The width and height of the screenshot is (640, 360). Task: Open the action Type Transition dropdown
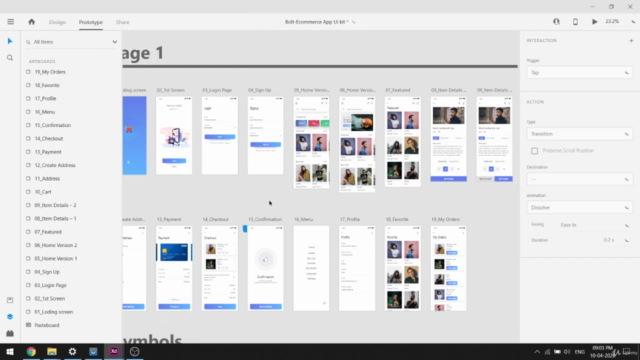point(580,134)
